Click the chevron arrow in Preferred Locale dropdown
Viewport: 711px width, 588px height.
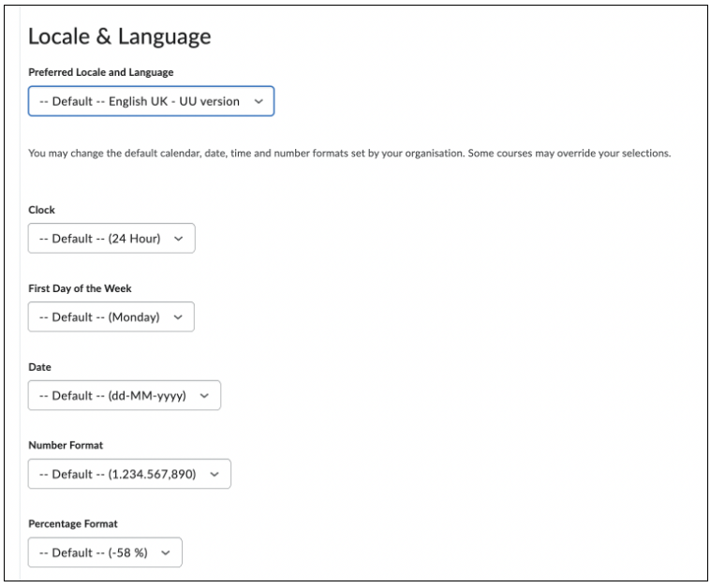point(259,101)
